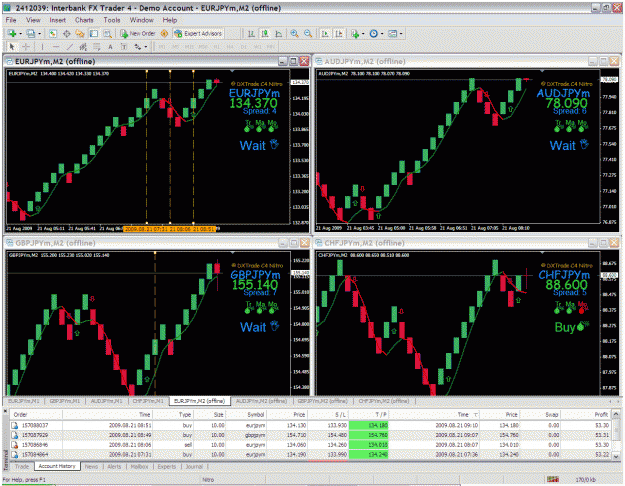Image resolution: width=625 pixels, height=486 pixels.
Task: Close the Terminal panel with its X
Action: click(x=6, y=410)
